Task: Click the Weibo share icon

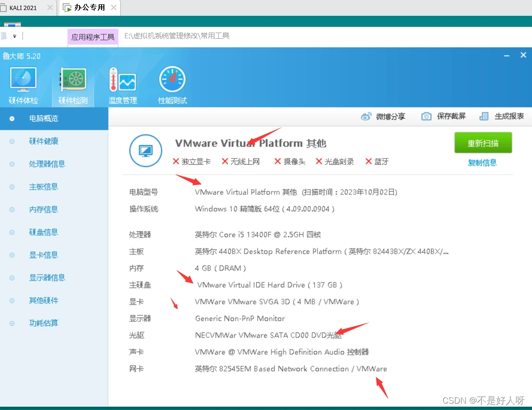Action: [366, 117]
